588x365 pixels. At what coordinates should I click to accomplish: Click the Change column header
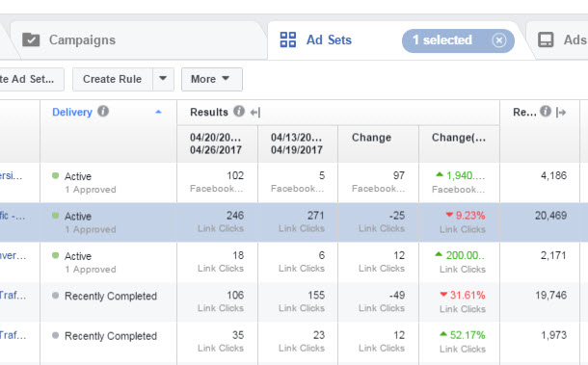[371, 138]
